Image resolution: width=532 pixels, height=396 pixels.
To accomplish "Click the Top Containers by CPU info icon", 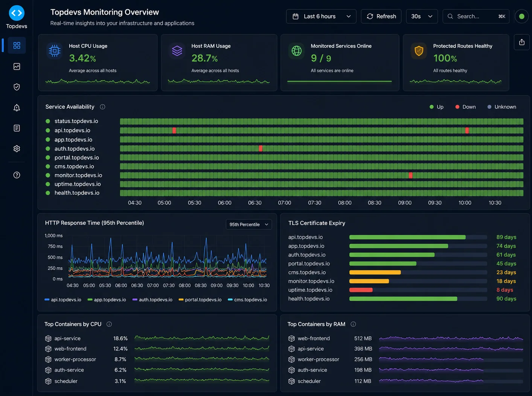I will click(109, 324).
